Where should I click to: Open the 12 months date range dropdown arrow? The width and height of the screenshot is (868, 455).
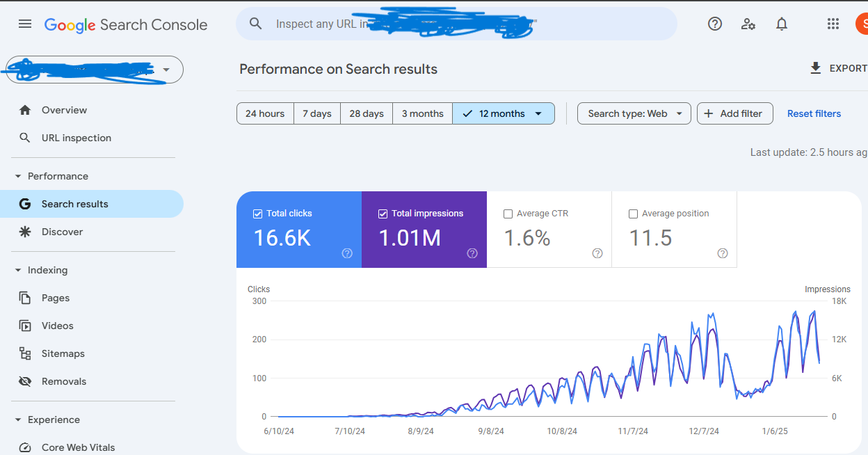pos(538,113)
